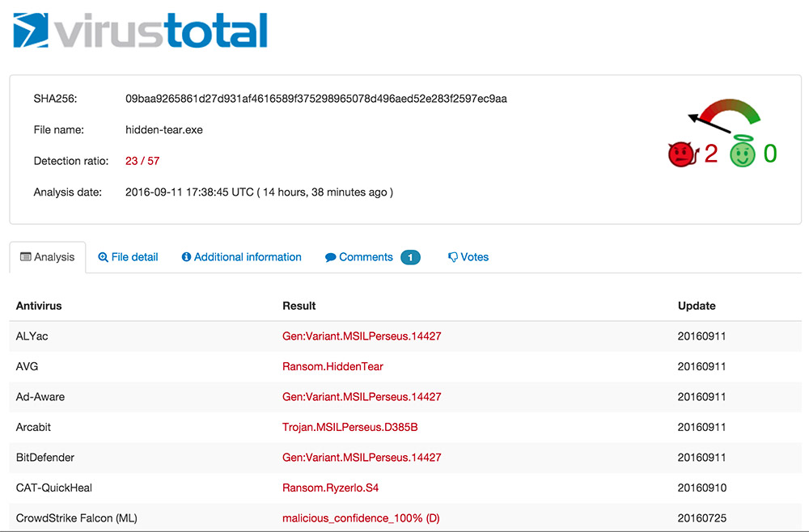Click the Arcabit result Trojan.MSILPerseus.D385B
809x532 pixels.
point(349,428)
